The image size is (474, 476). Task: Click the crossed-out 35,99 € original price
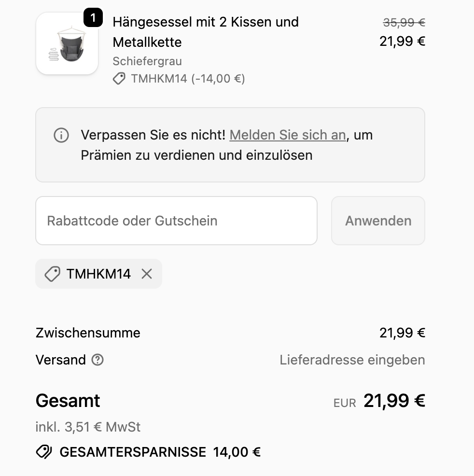[404, 22]
